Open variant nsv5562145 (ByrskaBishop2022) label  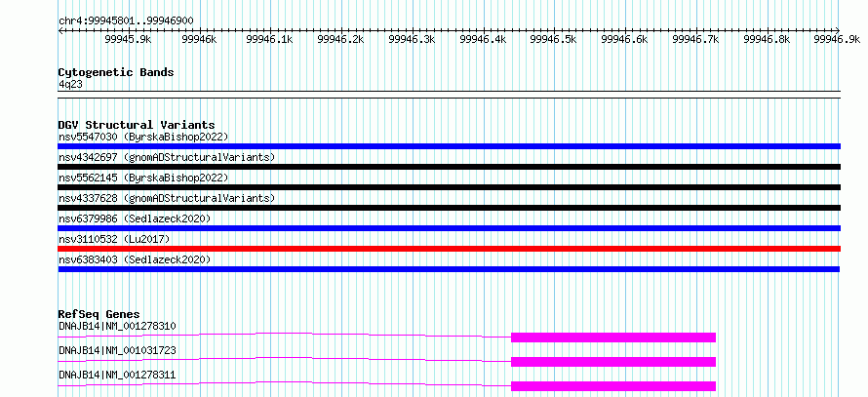point(143,178)
